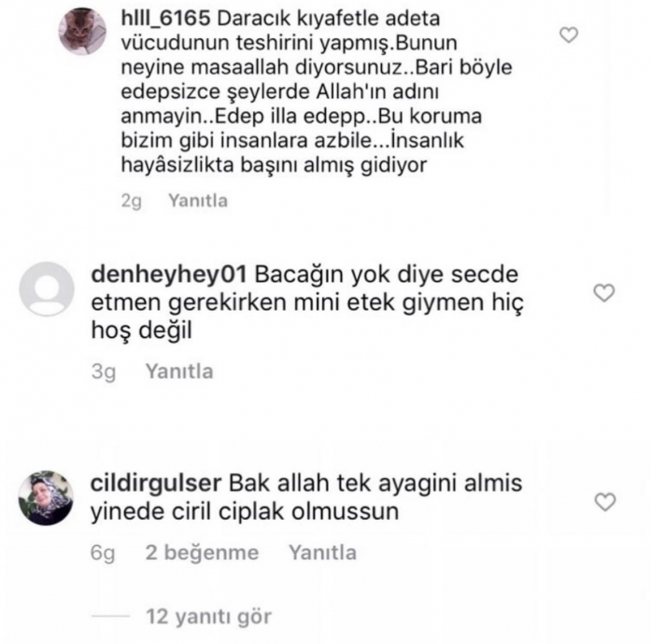
Task: Expand the 12 yanıtı gör replies
Action: [x=209, y=617]
